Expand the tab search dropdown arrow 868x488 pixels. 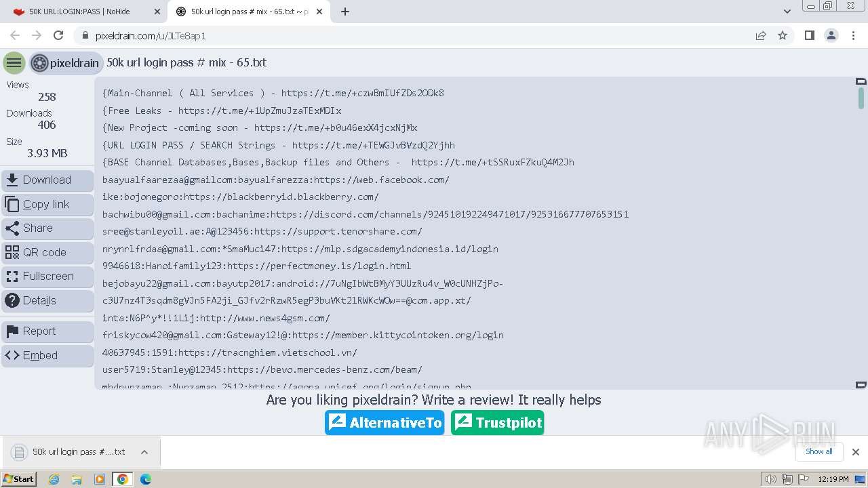(x=787, y=12)
